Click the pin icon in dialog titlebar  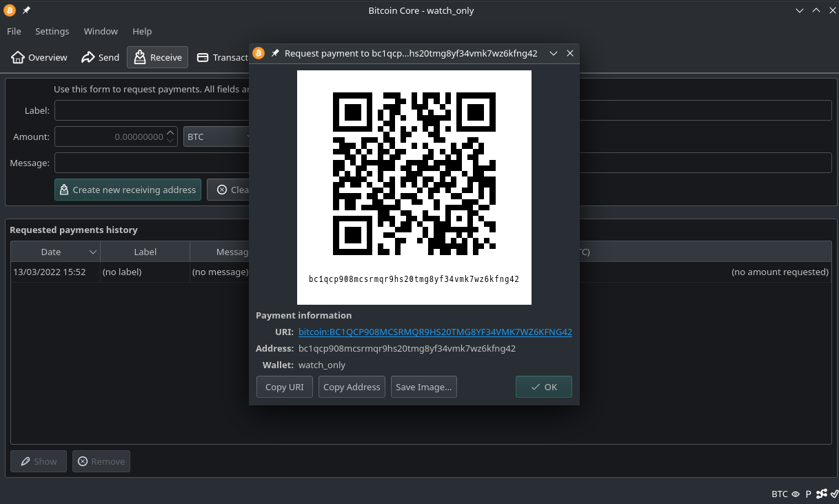[x=275, y=53]
